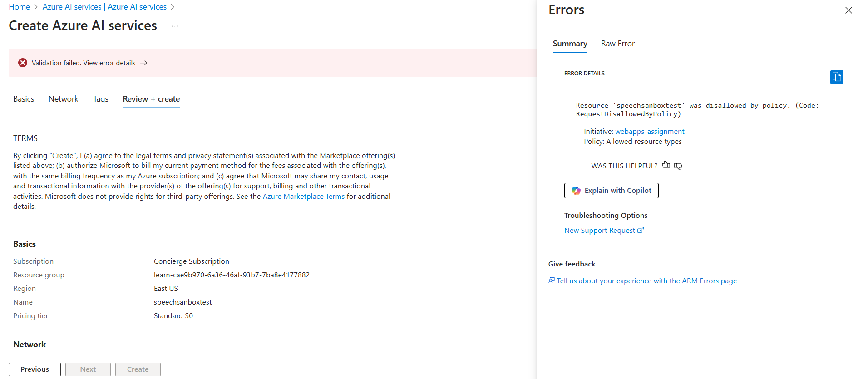Open the Tags tab
868x379 pixels.
(x=101, y=99)
